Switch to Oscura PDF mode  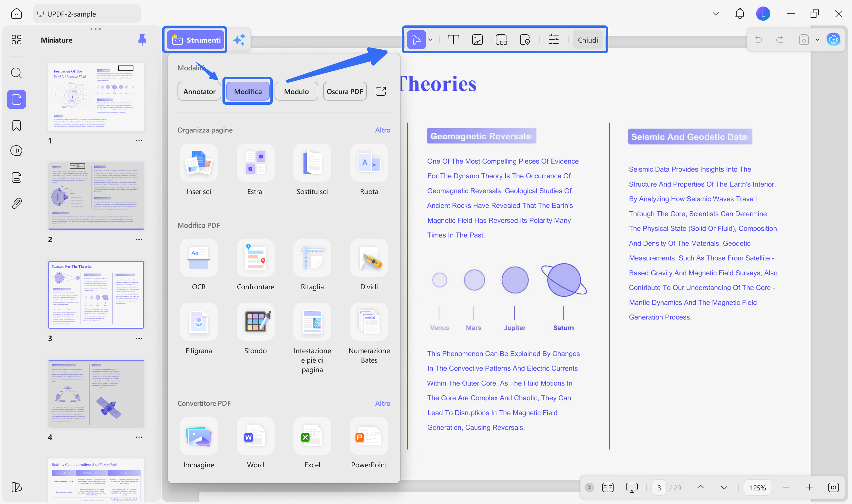(345, 91)
